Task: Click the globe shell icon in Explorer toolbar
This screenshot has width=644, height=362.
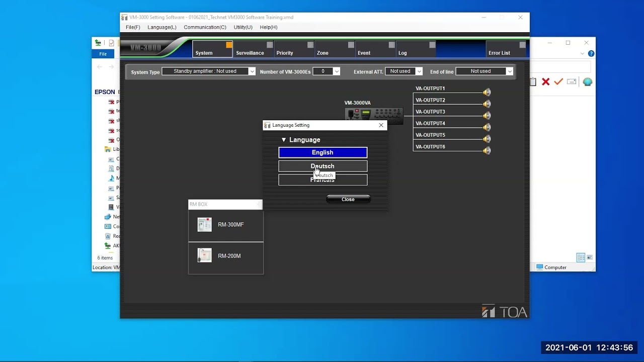Action: point(588,82)
